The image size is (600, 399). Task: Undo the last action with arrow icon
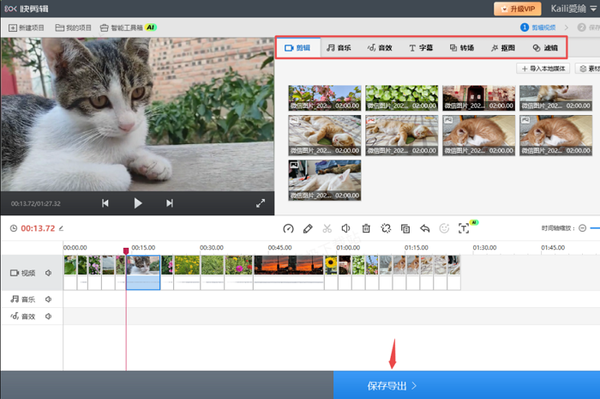point(425,228)
